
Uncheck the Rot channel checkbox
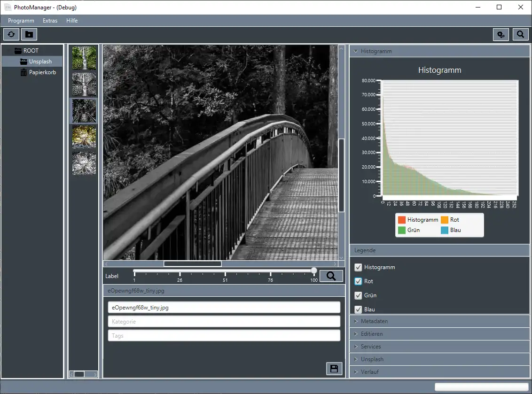click(x=358, y=281)
